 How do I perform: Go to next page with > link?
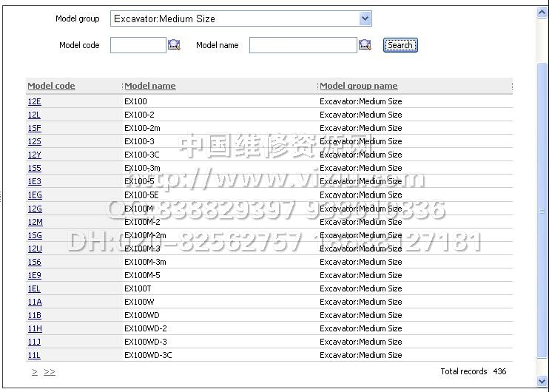(x=35, y=371)
